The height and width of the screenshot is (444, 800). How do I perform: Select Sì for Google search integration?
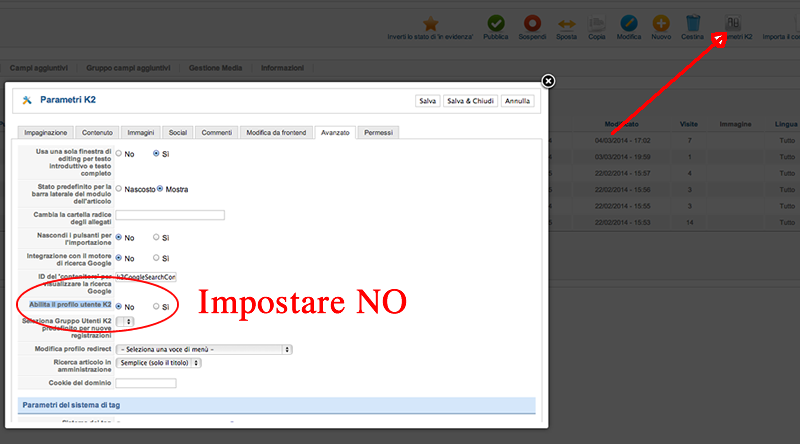156,258
